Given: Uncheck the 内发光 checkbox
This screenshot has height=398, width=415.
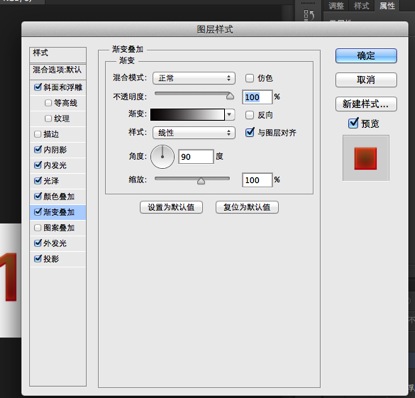Looking at the screenshot, I should tap(38, 165).
